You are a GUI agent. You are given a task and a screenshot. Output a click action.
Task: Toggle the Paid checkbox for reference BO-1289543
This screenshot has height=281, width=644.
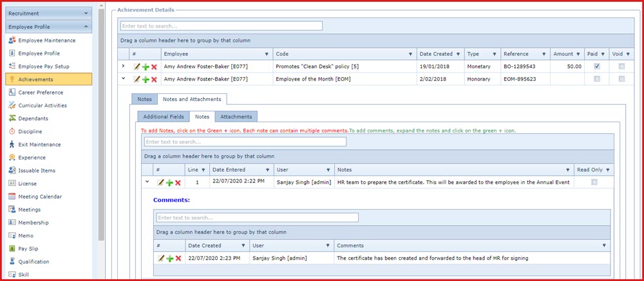point(597,66)
